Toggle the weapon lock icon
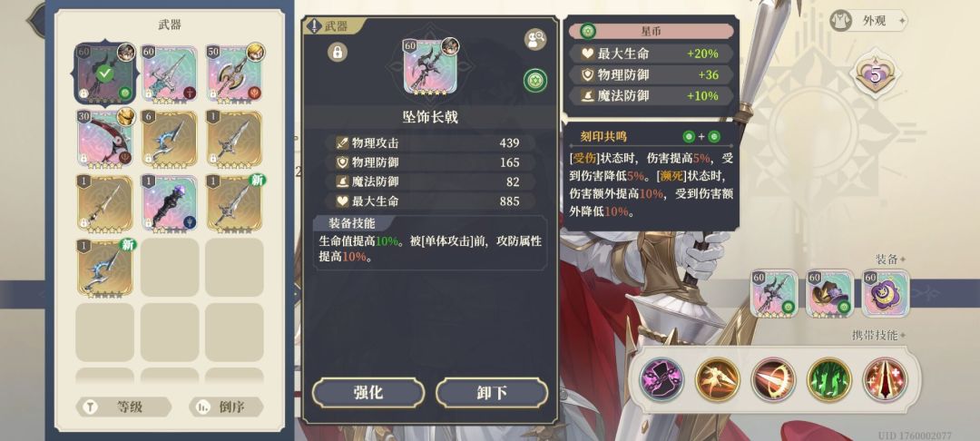This screenshot has width=980, height=441. point(338,52)
